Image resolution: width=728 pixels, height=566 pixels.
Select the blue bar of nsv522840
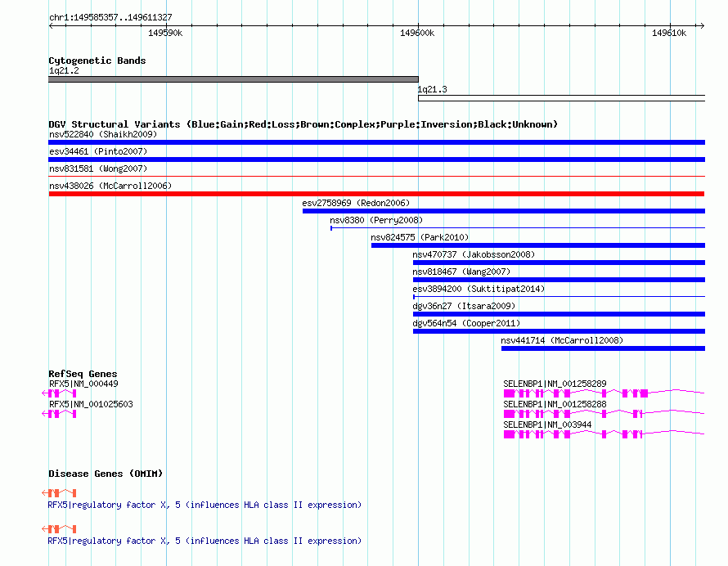pos(376,142)
